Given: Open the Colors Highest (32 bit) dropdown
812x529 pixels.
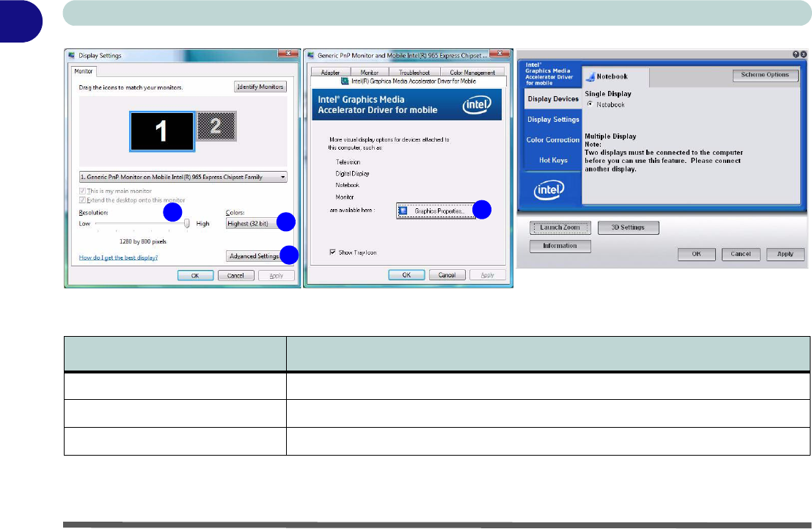Looking at the screenshot, I should pyautogui.click(x=255, y=223).
